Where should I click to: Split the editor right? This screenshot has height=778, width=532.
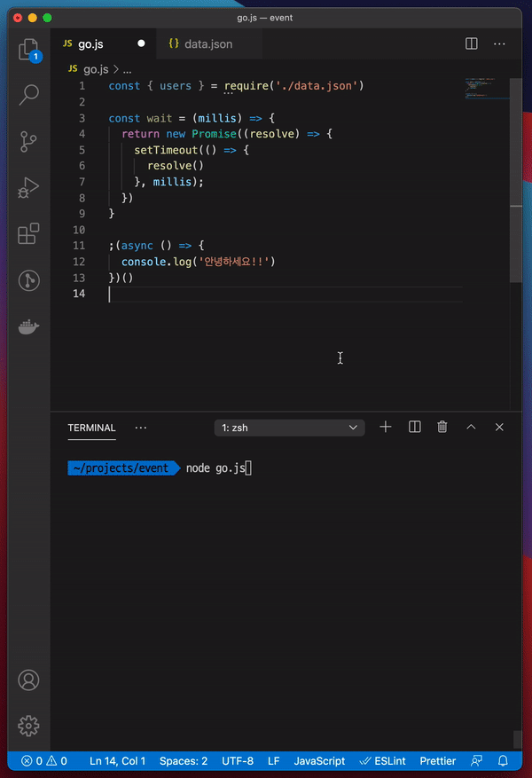472,43
